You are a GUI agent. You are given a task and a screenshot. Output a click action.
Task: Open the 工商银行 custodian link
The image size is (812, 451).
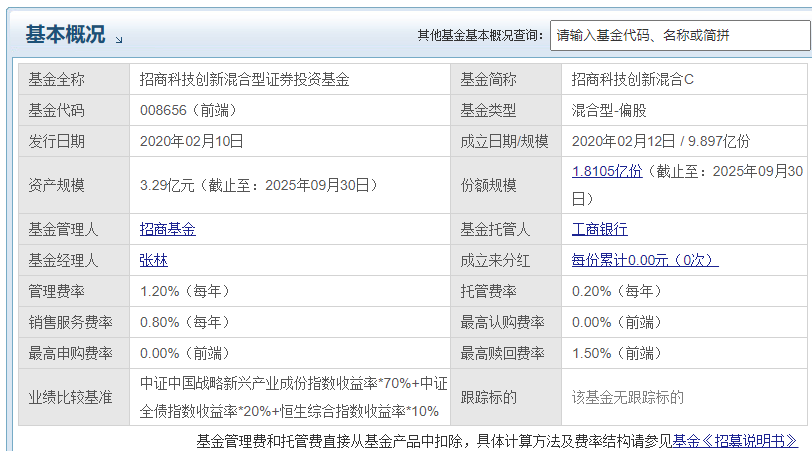(600, 229)
